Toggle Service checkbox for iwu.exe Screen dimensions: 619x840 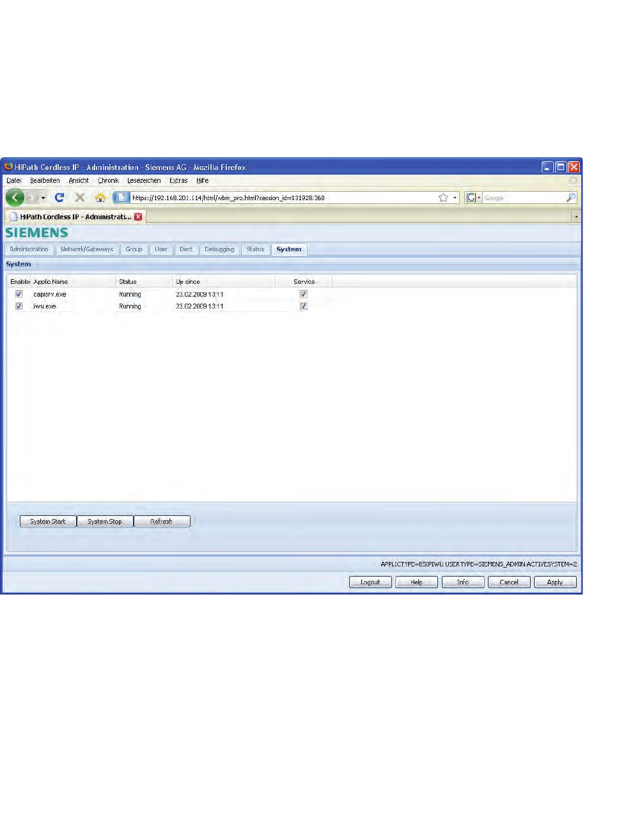pos(304,306)
